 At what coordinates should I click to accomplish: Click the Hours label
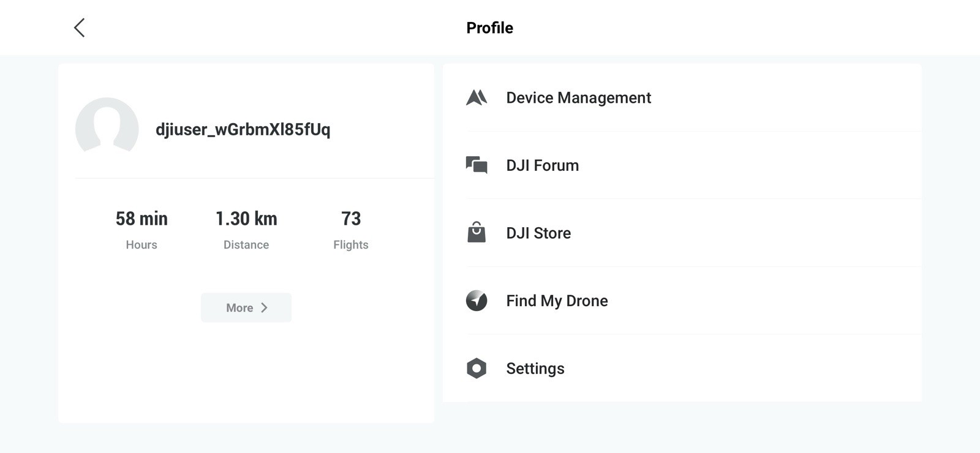click(141, 245)
